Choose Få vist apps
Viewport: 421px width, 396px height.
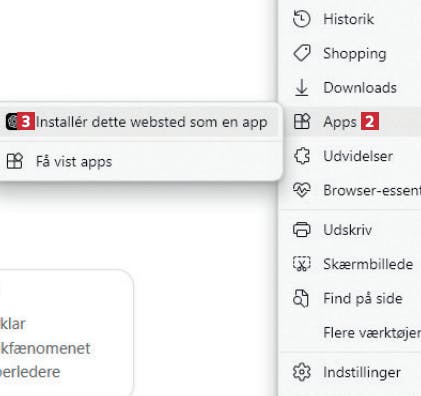(139, 161)
